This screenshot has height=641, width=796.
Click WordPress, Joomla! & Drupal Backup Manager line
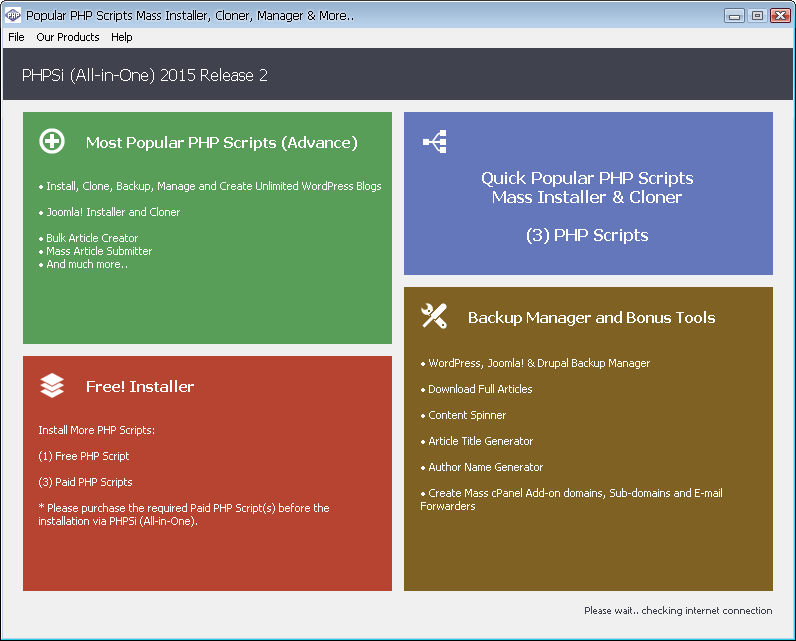pos(535,363)
